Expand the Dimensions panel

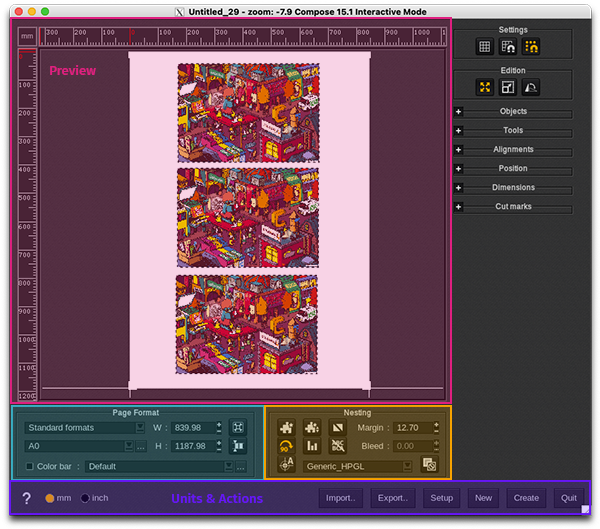(x=458, y=188)
